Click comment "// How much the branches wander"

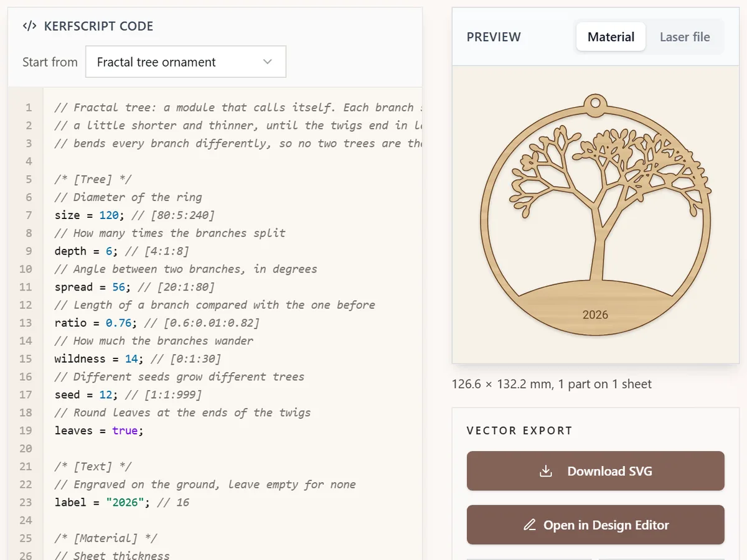[x=154, y=341]
